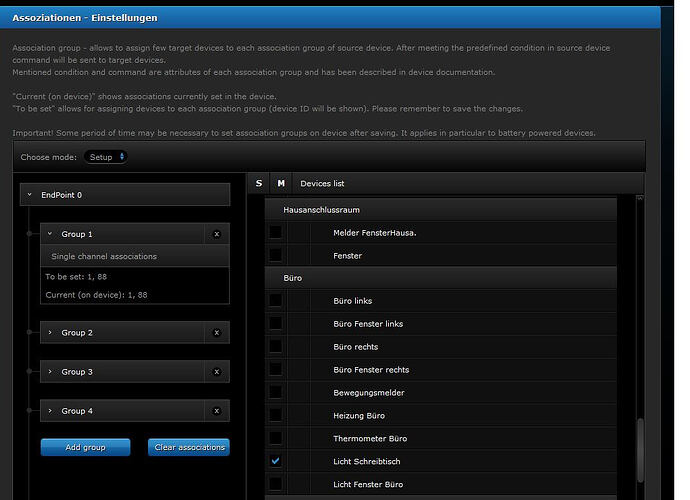Click the Devices list header
Image resolution: width=690 pixels, height=500 pixels.
(322, 184)
